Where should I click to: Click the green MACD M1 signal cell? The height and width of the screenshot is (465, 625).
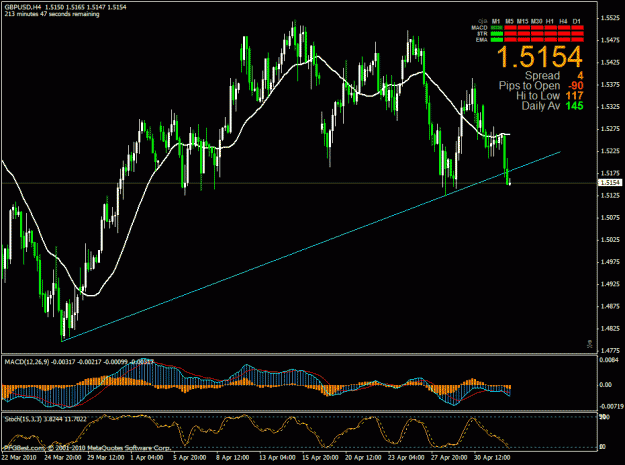(x=497, y=27)
